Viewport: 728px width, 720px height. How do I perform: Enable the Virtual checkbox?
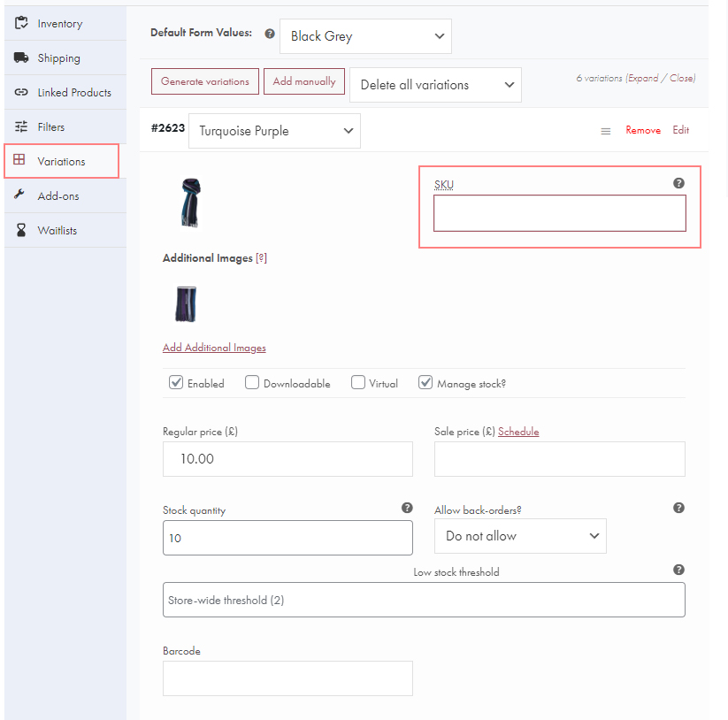coord(357,382)
